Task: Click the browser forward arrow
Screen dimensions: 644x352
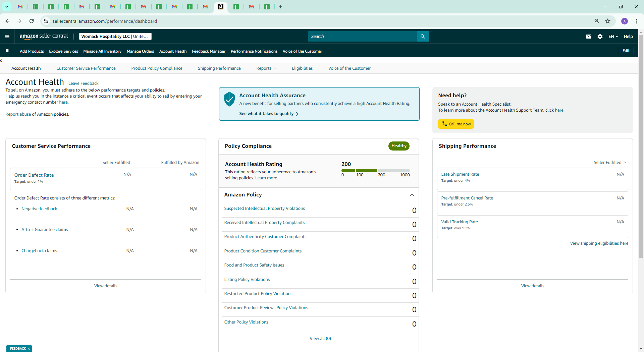Action: (19, 21)
